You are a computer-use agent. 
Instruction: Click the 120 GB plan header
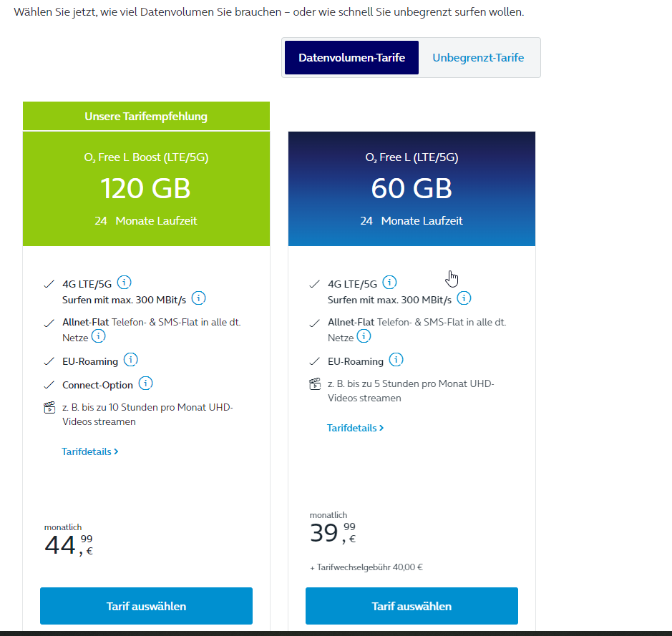[x=146, y=189]
